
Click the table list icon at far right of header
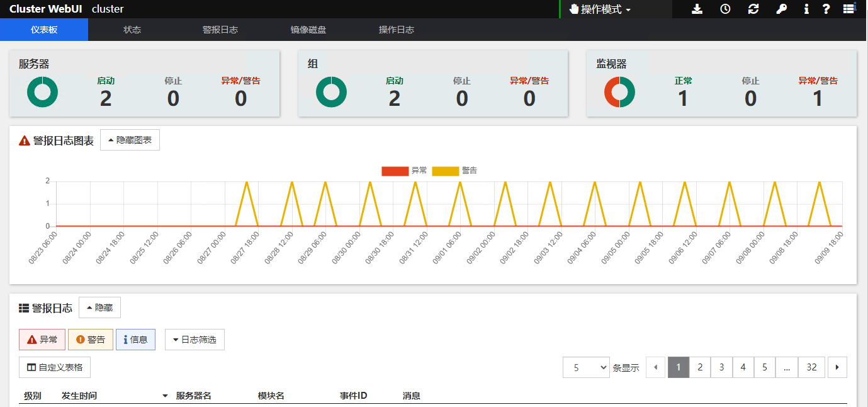[x=849, y=9]
